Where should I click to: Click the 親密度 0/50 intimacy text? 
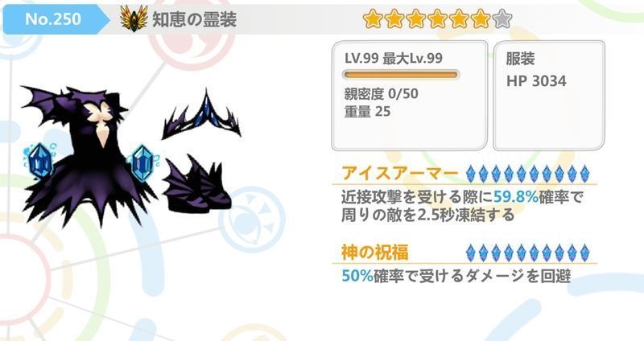tap(381, 94)
